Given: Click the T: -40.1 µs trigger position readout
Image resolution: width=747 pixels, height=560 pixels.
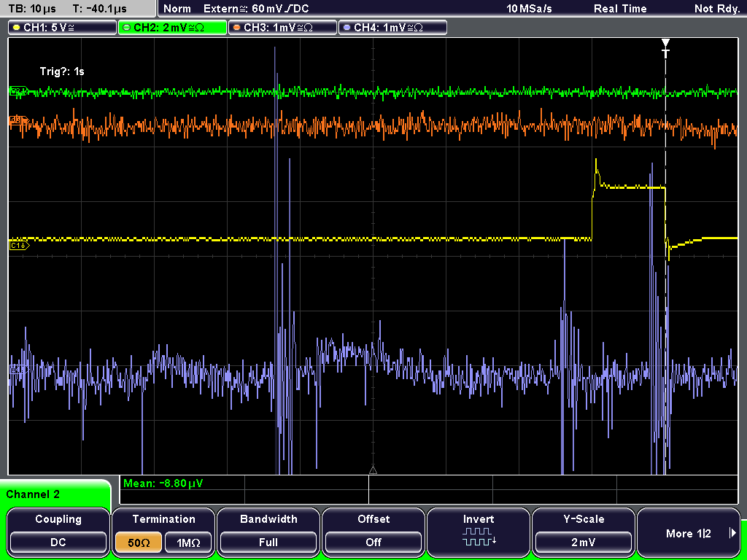Looking at the screenshot, I should pyautogui.click(x=100, y=9).
